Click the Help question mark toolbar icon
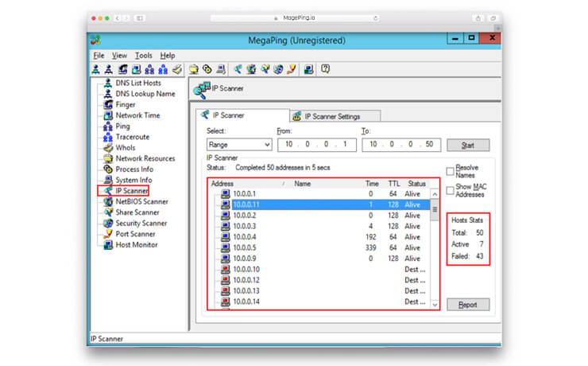Image resolution: width=588 pixels, height=366 pixels. (x=325, y=69)
